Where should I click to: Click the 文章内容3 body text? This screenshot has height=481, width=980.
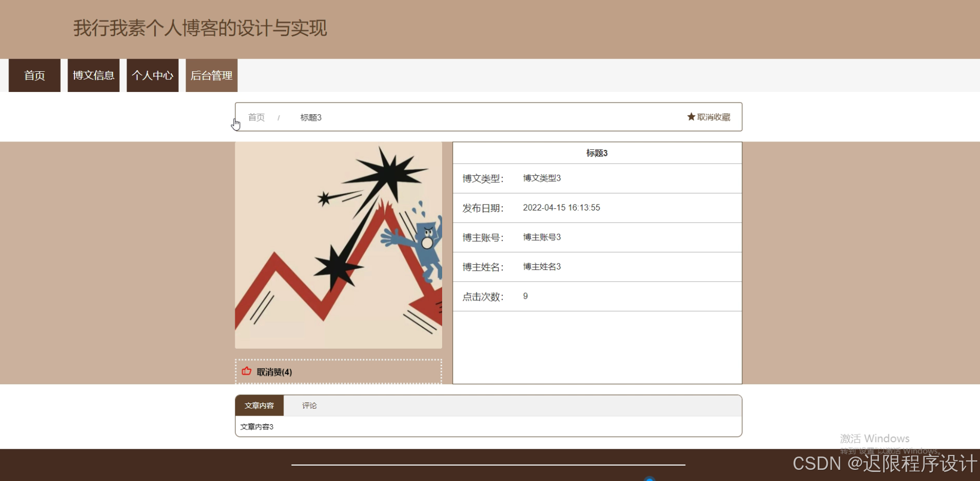click(256, 427)
